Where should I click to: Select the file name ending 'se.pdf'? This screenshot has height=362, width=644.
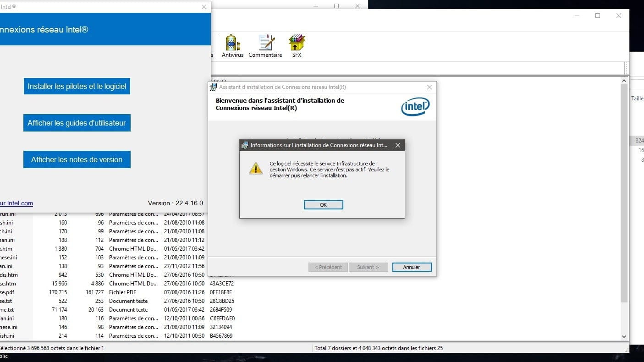click(x=8, y=292)
